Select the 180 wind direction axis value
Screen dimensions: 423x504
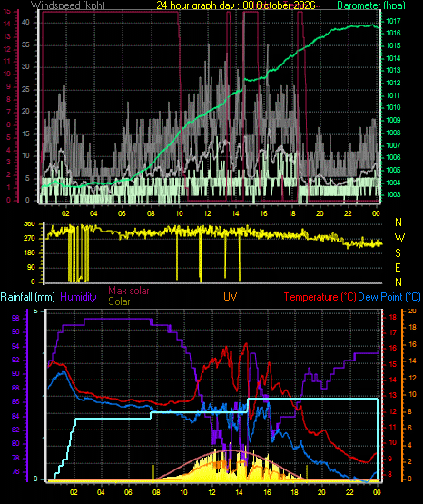click(x=29, y=253)
